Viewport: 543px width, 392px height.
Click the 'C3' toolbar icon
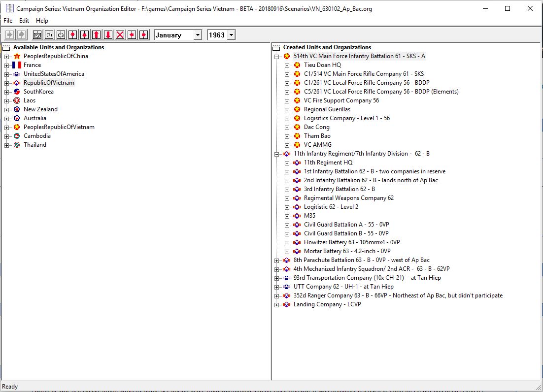point(61,35)
